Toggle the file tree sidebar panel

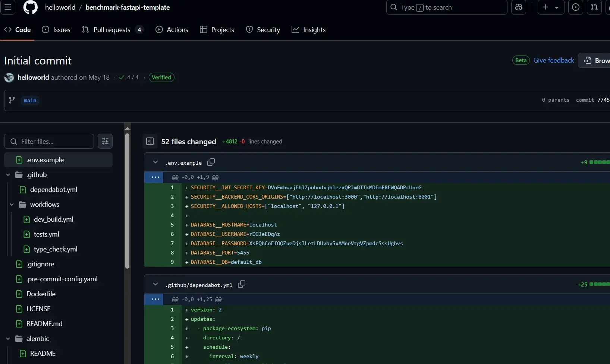click(x=150, y=142)
